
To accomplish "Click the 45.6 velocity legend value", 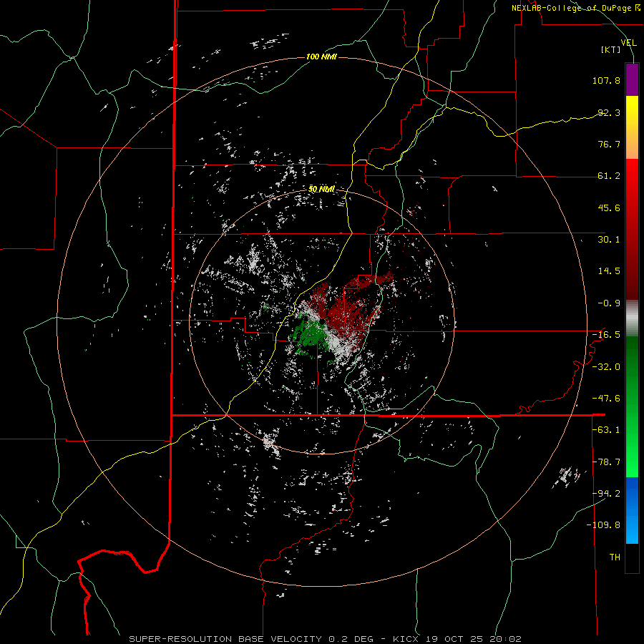I will (609, 208).
